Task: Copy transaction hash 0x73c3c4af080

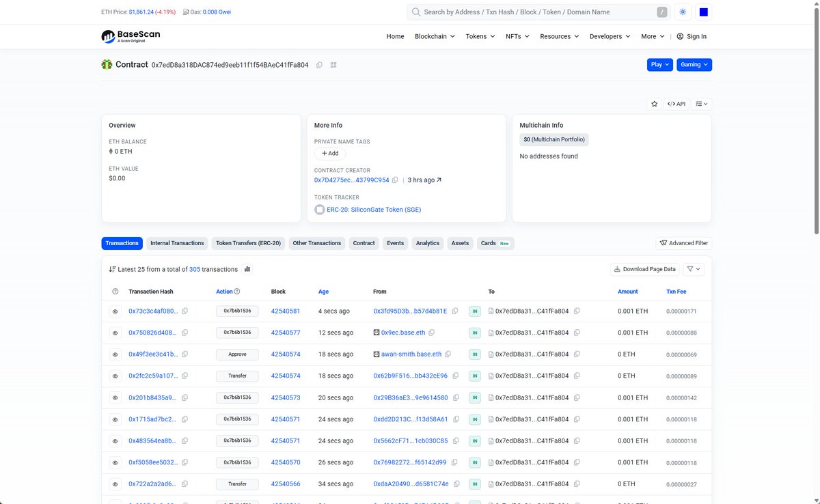Action: (184, 311)
